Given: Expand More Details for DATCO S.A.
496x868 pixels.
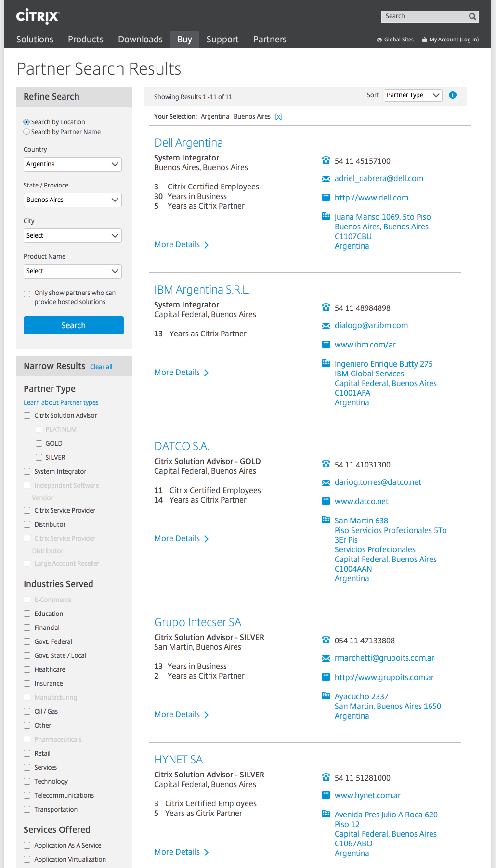Looking at the screenshot, I should [182, 539].
